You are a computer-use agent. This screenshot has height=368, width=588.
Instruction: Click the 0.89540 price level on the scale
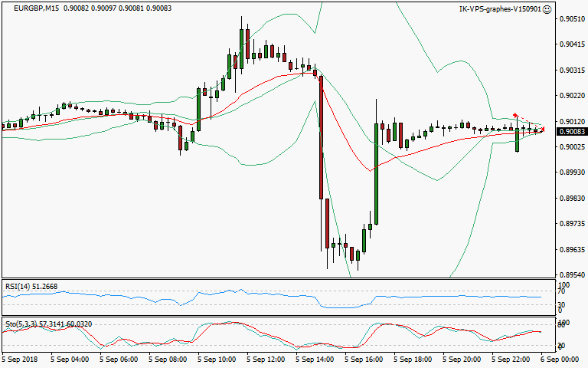[x=570, y=275]
